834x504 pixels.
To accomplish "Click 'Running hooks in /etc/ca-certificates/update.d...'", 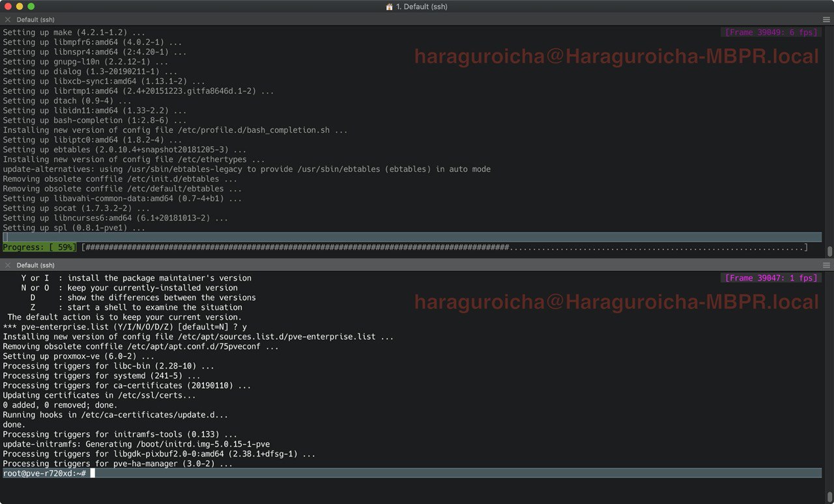I will click(x=115, y=414).
